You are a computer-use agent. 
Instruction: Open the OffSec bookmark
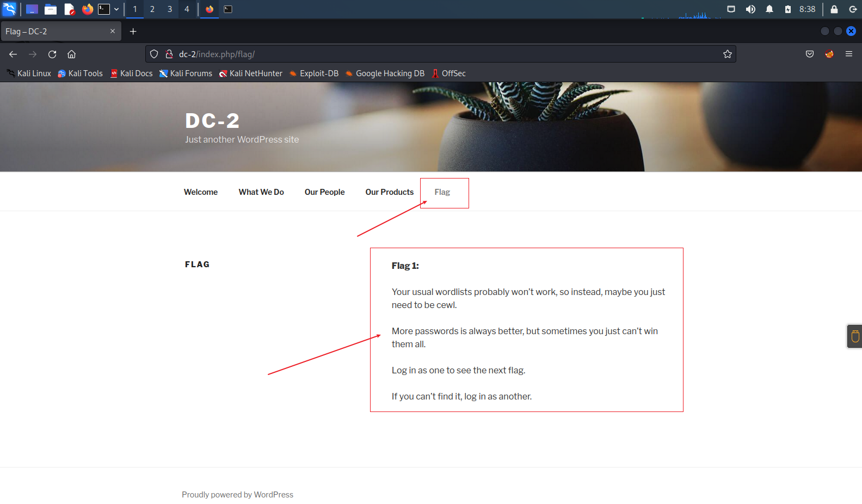pos(448,73)
